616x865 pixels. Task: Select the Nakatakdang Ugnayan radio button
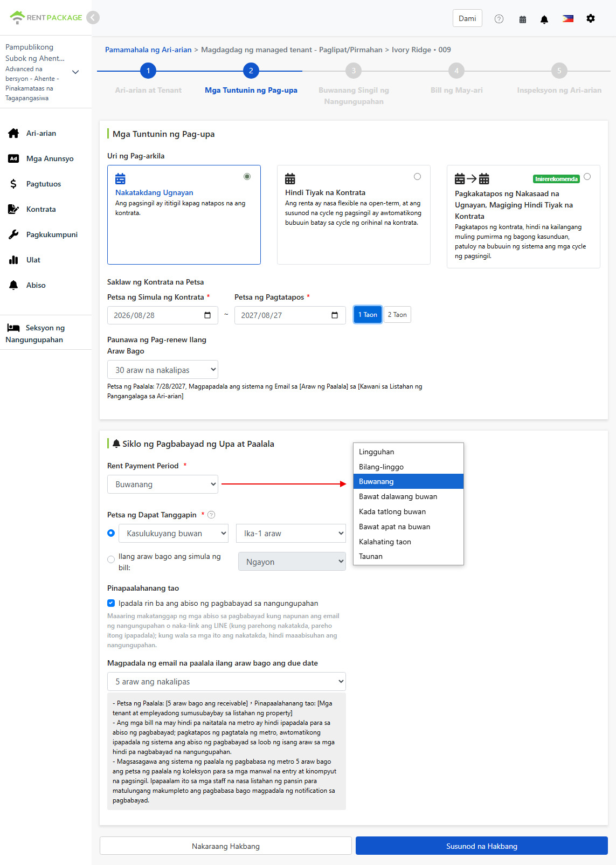pos(247,177)
